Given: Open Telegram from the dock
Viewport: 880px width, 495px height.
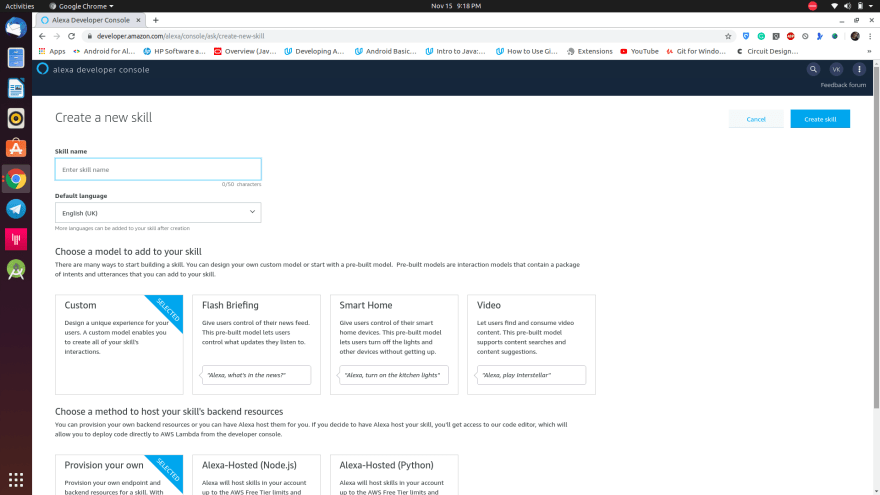Looking at the screenshot, I should (x=16, y=209).
